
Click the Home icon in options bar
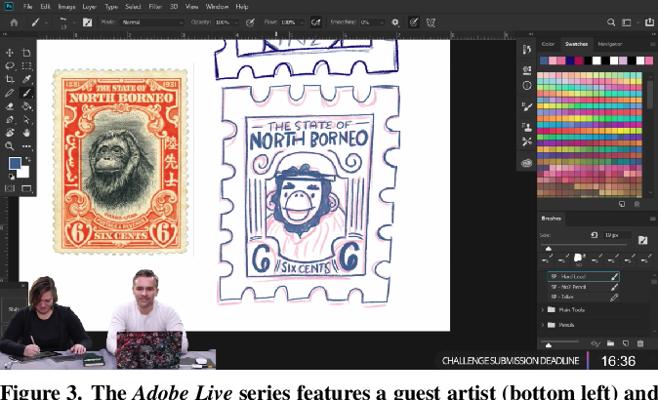(14, 22)
